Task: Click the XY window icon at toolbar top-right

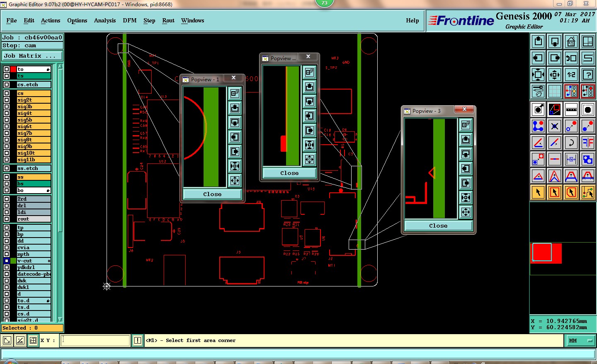Action: coord(588,41)
